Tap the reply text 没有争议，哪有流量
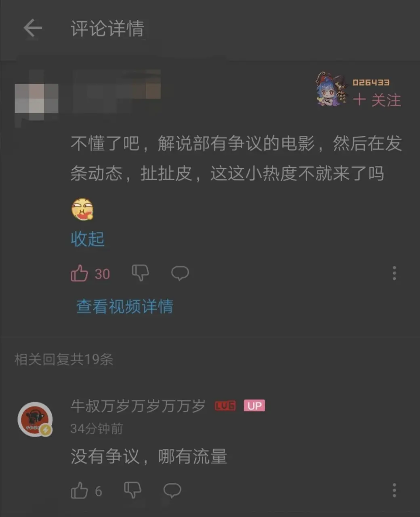The image size is (420, 517). (149, 456)
